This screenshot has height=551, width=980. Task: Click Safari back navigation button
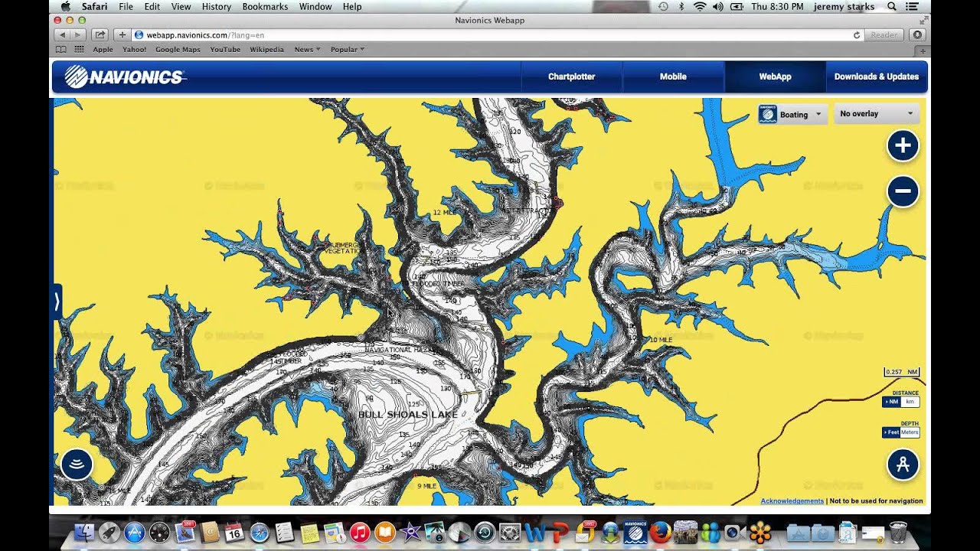tap(62, 34)
